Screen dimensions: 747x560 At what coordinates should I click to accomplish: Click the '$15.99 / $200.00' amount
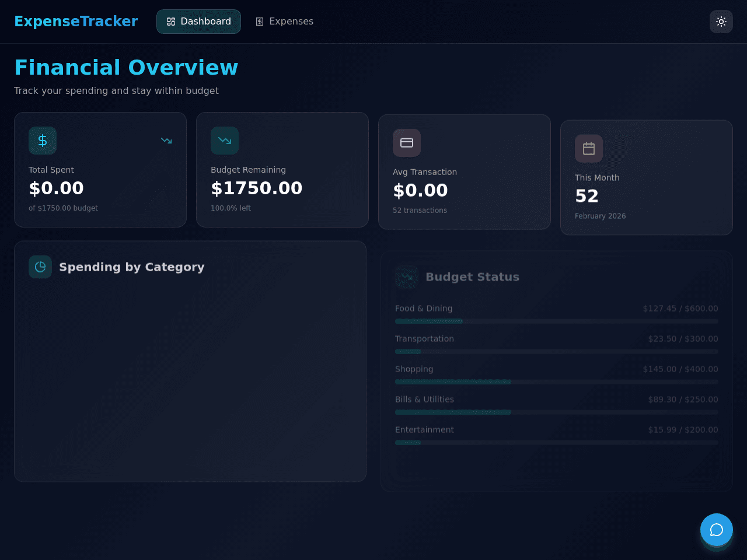683,430
